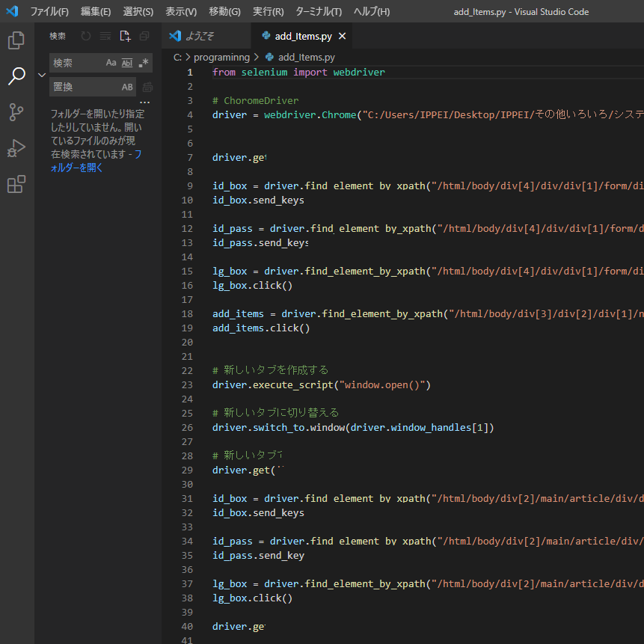
Task: Toggle preserve case (AB) in replace box
Action: click(127, 87)
